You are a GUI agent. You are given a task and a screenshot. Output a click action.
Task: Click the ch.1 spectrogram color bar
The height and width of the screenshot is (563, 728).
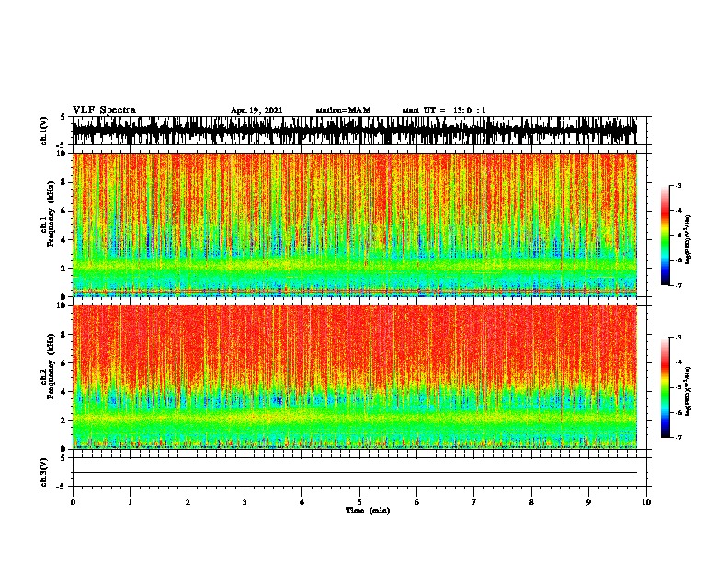click(665, 236)
